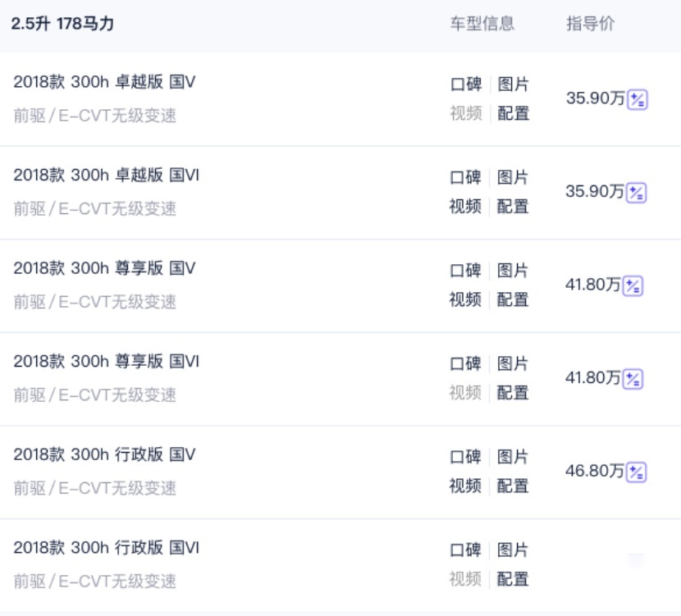Open price calculator for 2018款 300h 卓越版 国V

pos(638,100)
